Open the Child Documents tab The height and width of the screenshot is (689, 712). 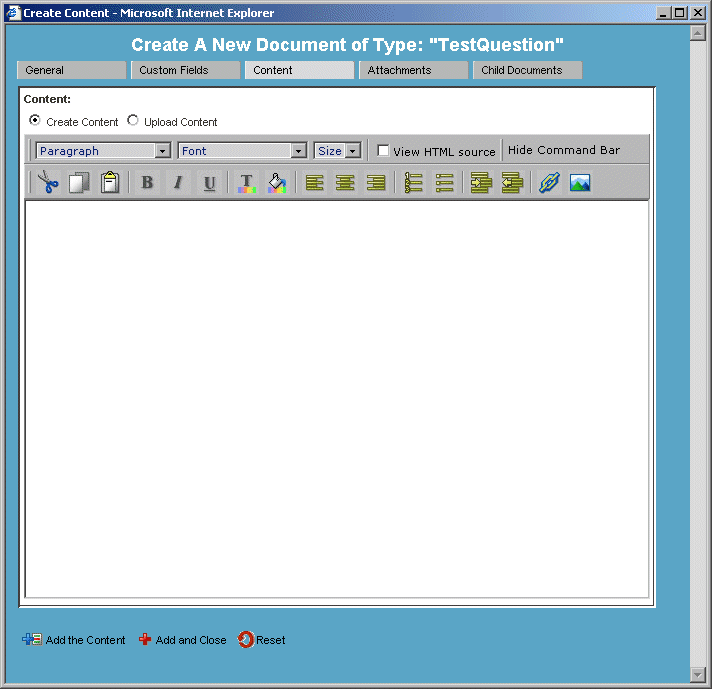click(527, 70)
